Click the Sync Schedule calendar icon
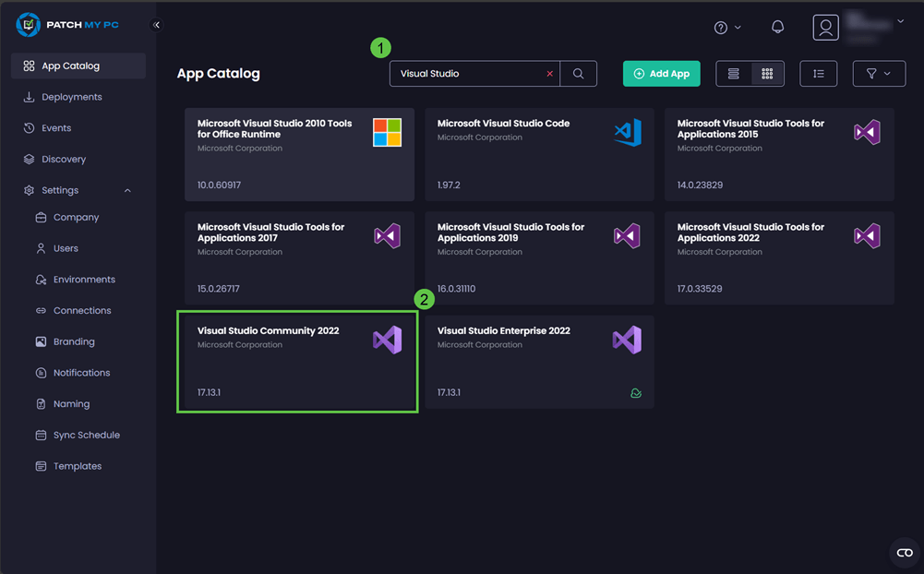 [41, 435]
